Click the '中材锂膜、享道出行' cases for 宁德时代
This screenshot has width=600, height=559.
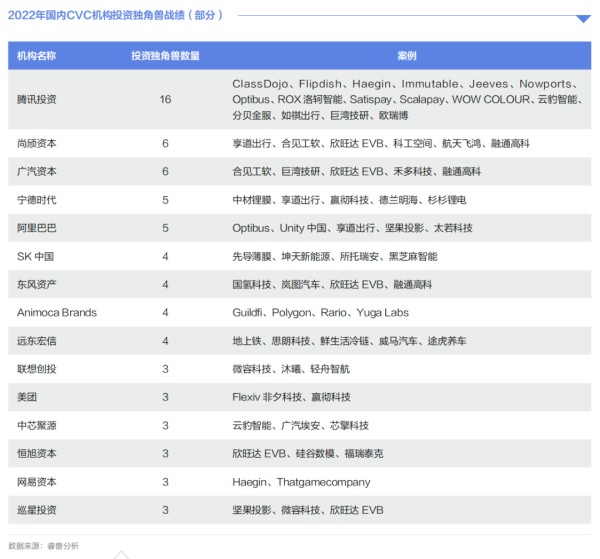[x=349, y=200]
